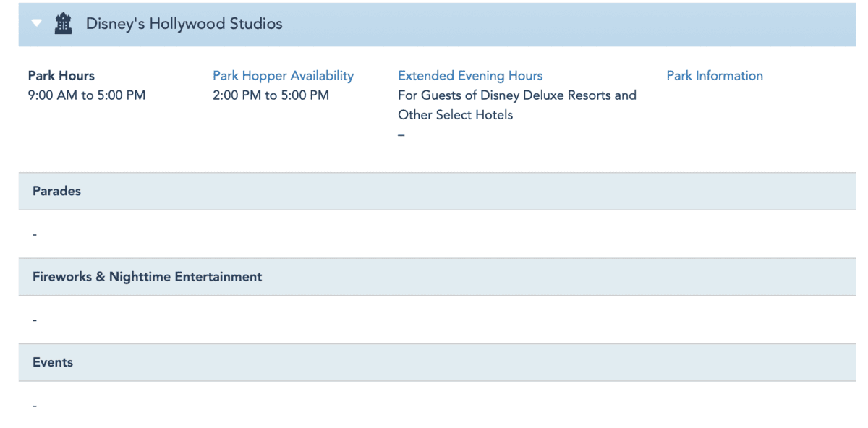Click the 9:00 AM to 5:00 PM hours

point(87,95)
